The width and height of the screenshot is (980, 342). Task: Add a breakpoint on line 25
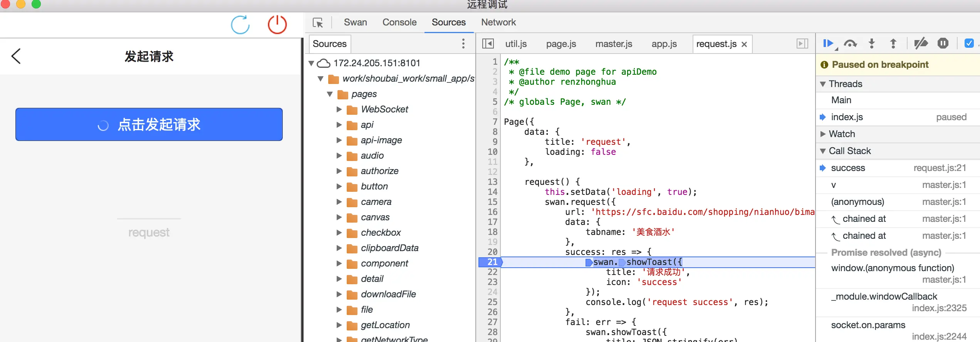tap(492, 302)
